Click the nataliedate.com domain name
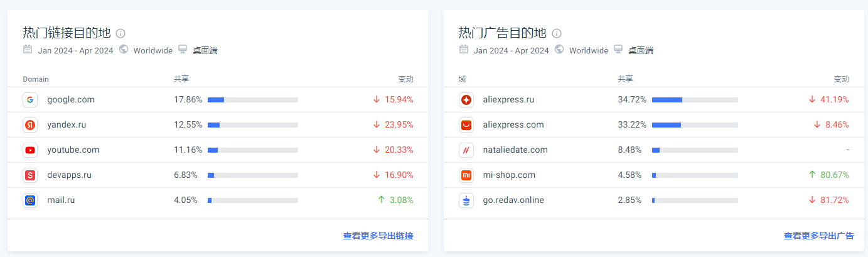This screenshot has height=257, width=868. [x=515, y=150]
